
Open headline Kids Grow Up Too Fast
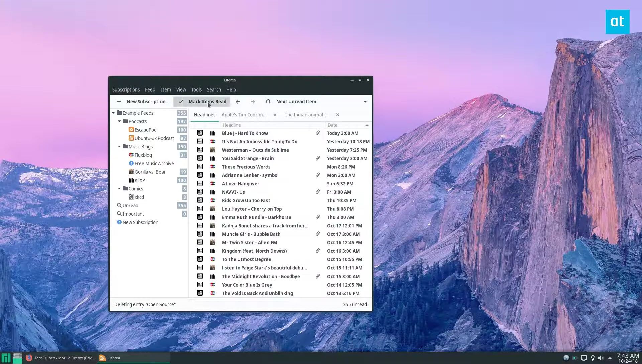246,200
